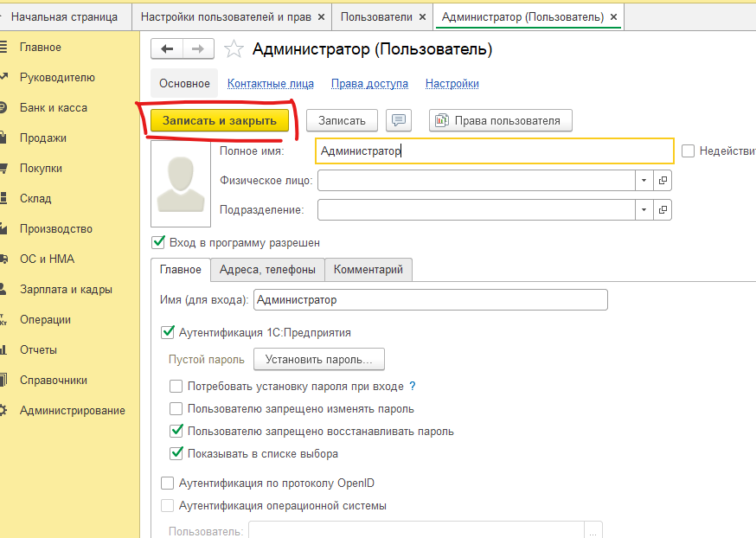Click the Физическое лицо input field
The image size is (756, 538).
pyautogui.click(x=477, y=180)
